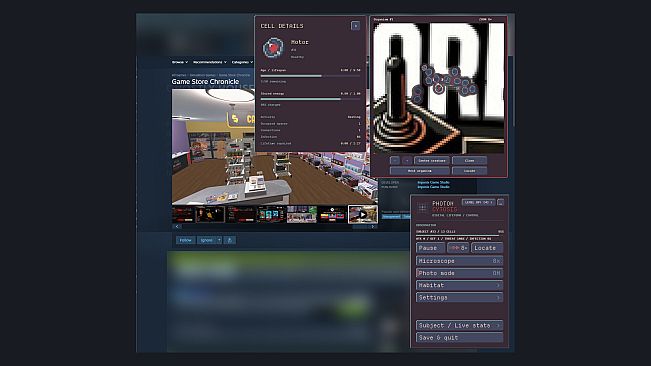Click the Close button in organism viewer
Image resolution: width=651 pixels, height=366 pixels.
point(469,161)
